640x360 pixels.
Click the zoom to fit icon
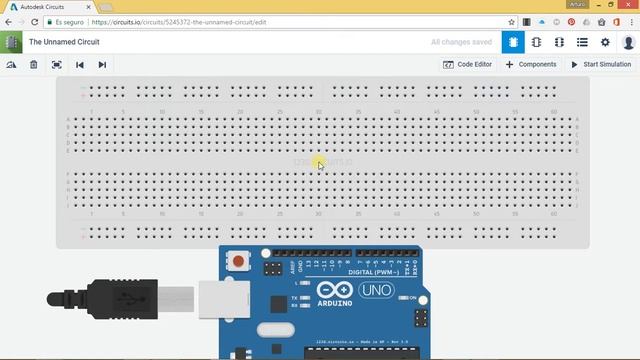[x=57, y=64]
